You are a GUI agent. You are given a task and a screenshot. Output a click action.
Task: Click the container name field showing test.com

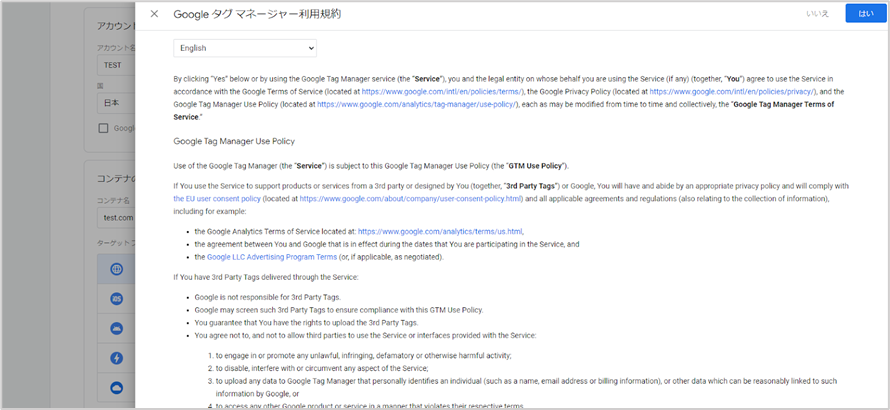(116, 217)
